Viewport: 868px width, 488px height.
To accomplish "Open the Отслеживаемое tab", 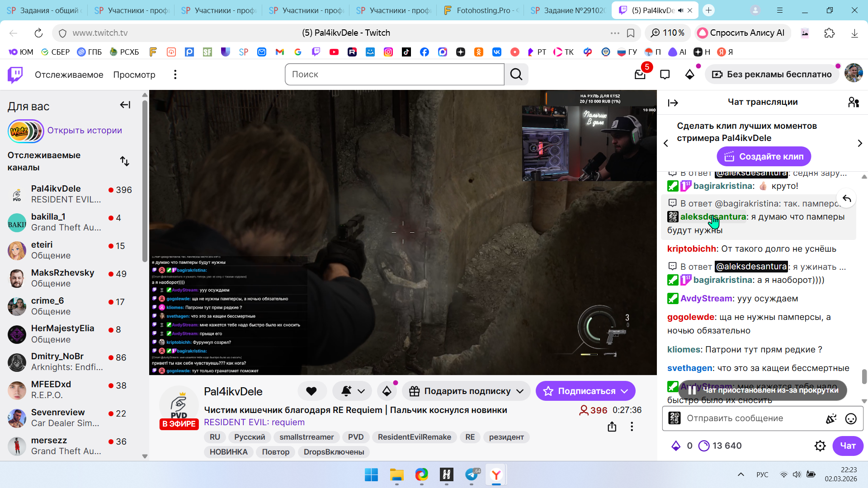I will point(69,75).
